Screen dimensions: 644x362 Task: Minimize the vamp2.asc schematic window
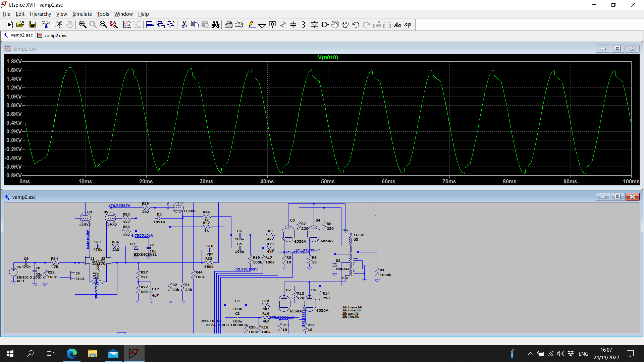point(603,197)
